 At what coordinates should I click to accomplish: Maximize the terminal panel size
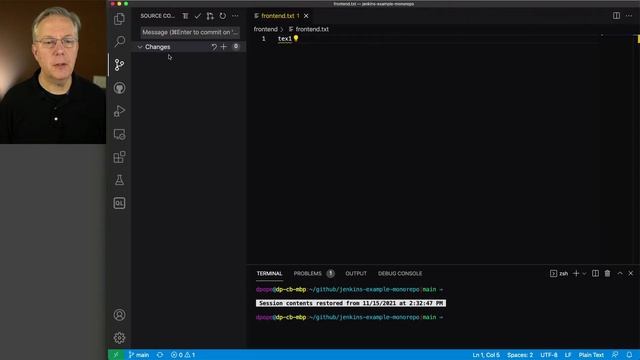pyautogui.click(x=620, y=273)
